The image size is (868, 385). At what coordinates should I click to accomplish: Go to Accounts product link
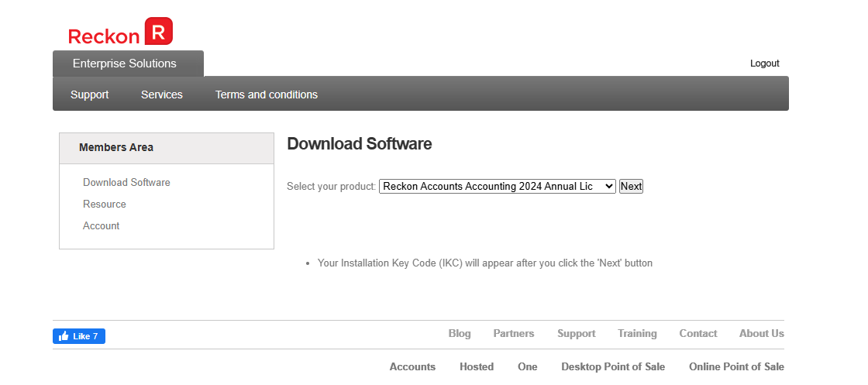click(x=412, y=366)
